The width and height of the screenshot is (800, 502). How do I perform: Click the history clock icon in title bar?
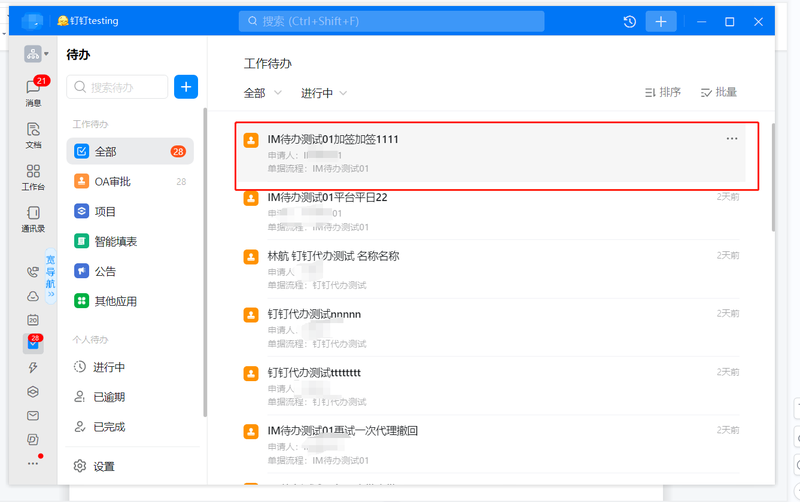(x=630, y=22)
